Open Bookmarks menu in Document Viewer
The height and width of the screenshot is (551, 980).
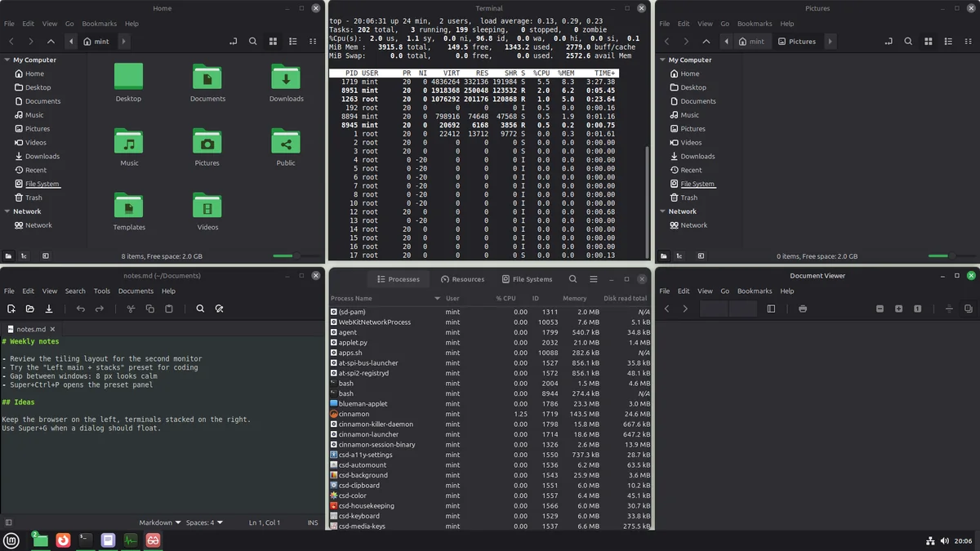[x=755, y=291]
